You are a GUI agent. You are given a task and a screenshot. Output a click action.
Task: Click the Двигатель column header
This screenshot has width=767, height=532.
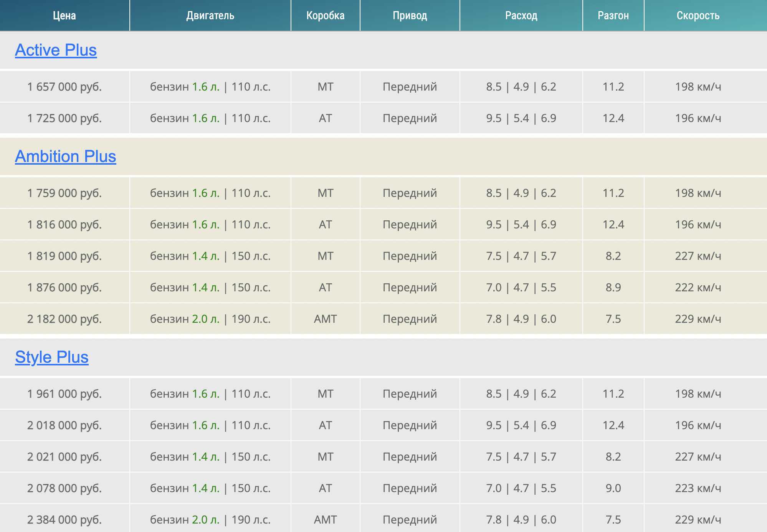tap(210, 16)
